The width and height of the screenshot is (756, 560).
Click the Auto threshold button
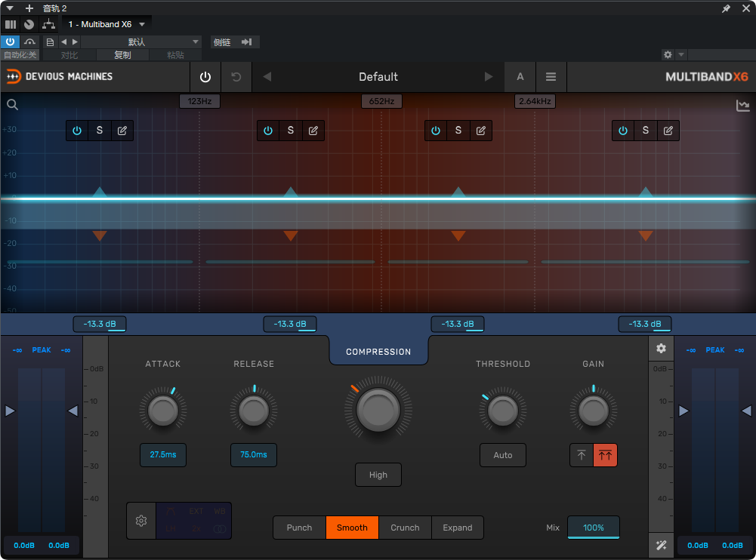click(502, 455)
